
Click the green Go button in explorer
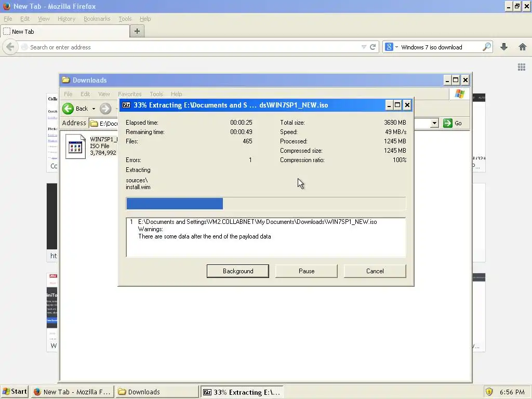[x=453, y=123]
